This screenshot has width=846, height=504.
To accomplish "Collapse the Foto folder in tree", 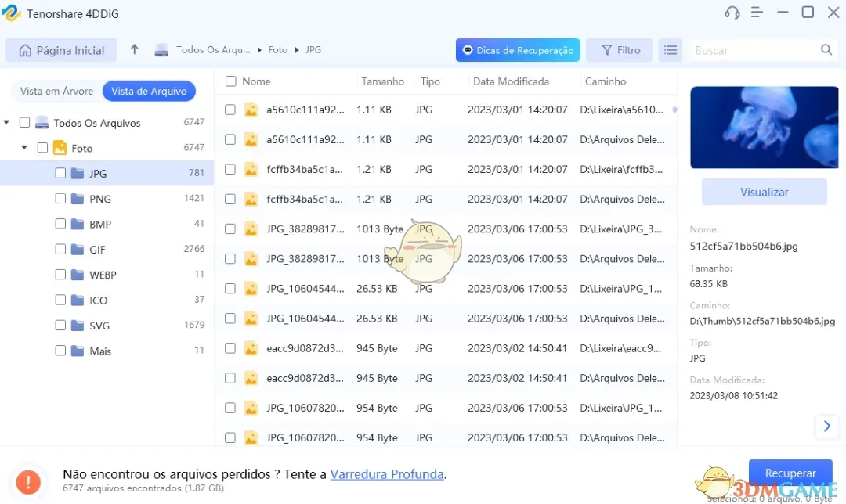I will (x=23, y=147).
